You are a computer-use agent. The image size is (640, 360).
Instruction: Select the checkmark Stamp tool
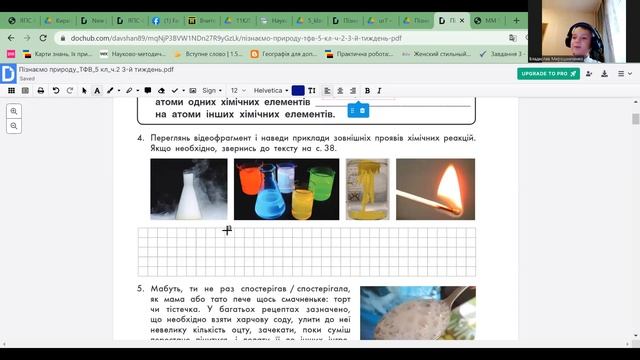tap(175, 91)
